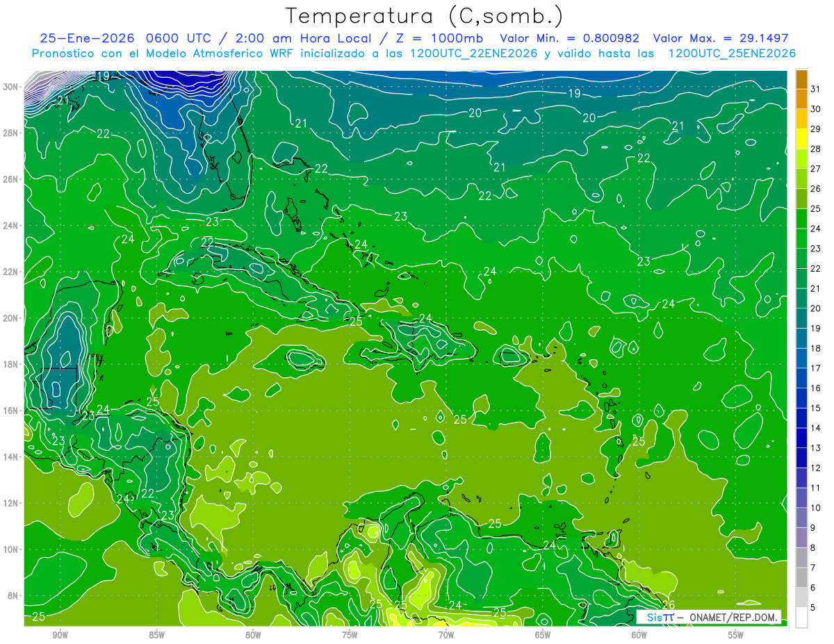Viewport: 834px width, 644px height.
Task: Click 'Valor Max. = 29.1497' in header
Action: 721,38
